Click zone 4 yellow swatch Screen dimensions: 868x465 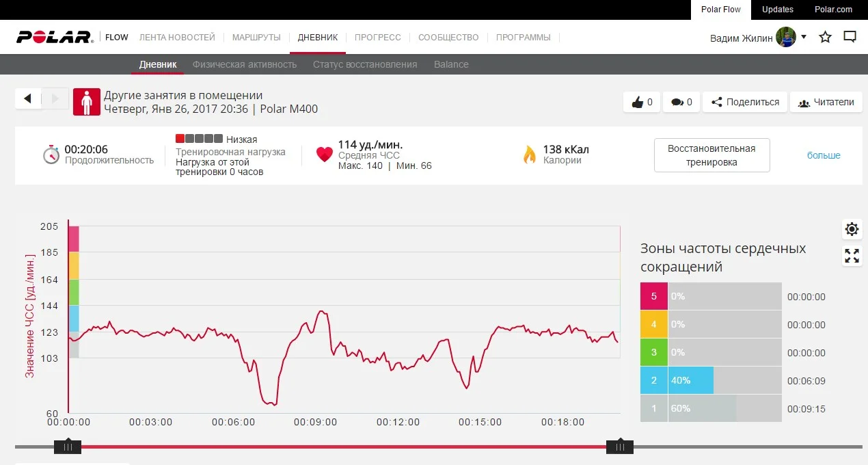tap(654, 324)
